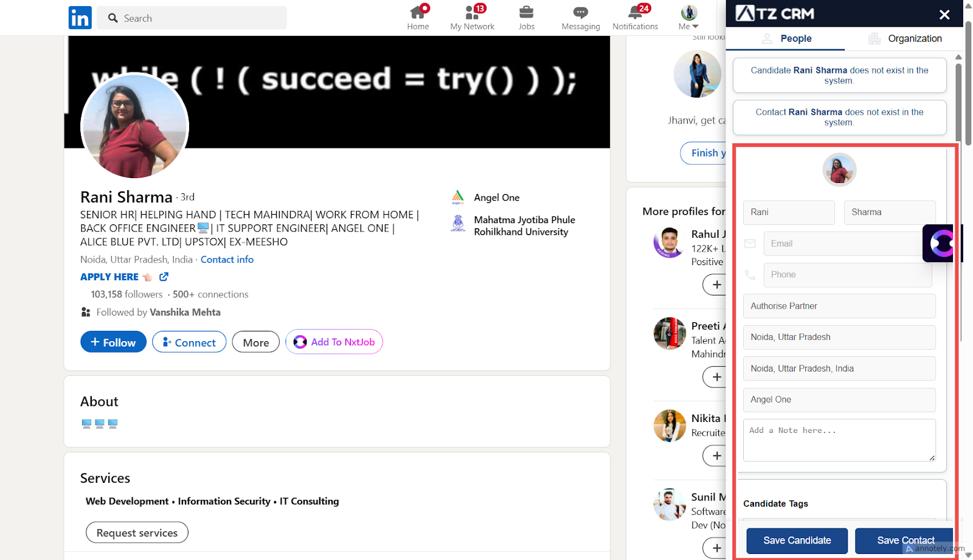Click the 103,158 followers count
Viewport: 973px width, 560px height.
126,294
